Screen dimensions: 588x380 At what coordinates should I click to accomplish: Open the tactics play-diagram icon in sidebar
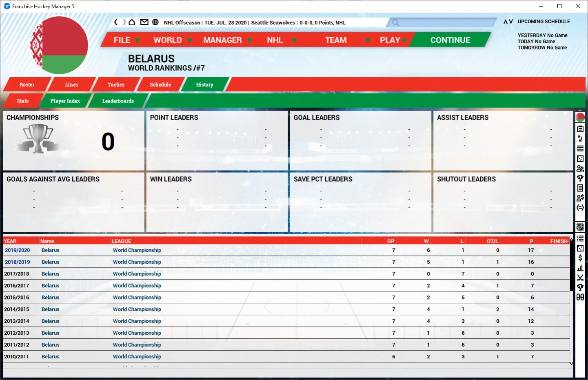580,138
